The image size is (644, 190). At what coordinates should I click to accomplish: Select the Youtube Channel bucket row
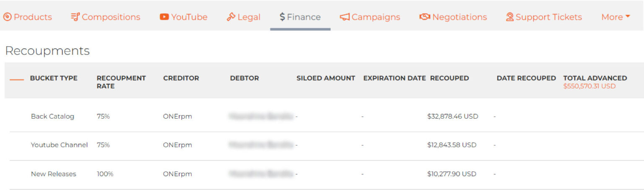[x=59, y=145]
